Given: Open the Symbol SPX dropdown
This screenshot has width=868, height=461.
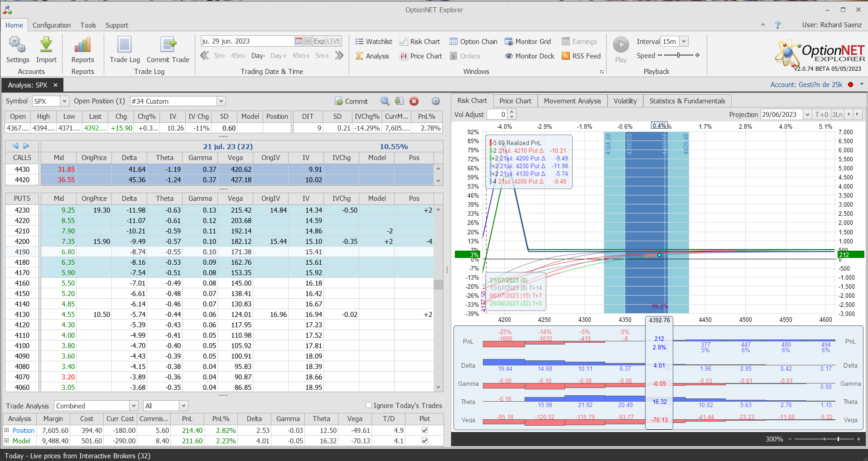Looking at the screenshot, I should point(64,102).
